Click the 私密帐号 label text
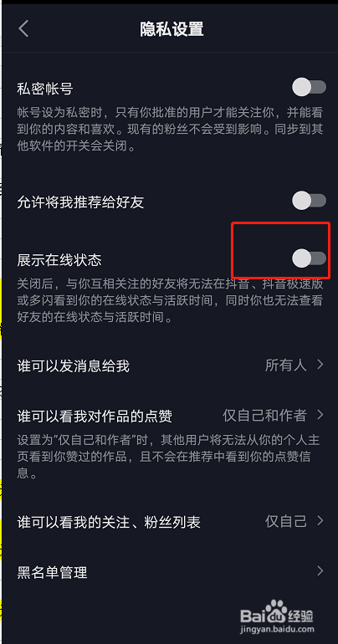 [45, 89]
